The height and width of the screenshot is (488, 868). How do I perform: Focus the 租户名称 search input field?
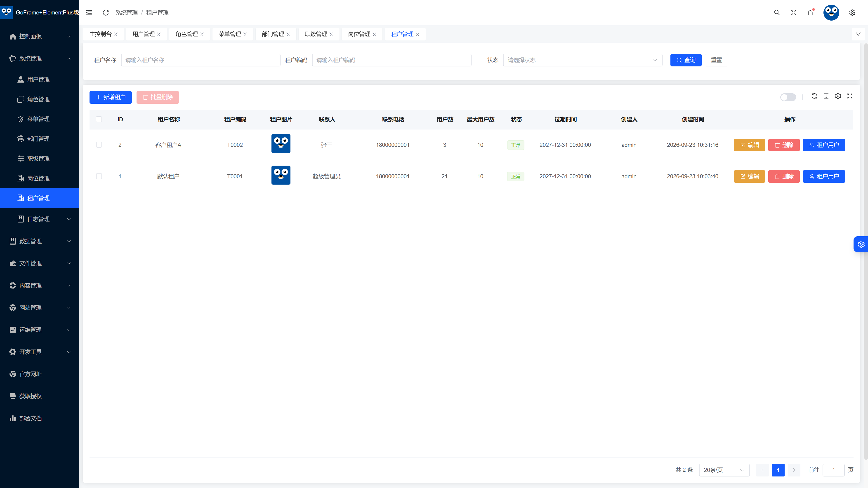[200, 60]
